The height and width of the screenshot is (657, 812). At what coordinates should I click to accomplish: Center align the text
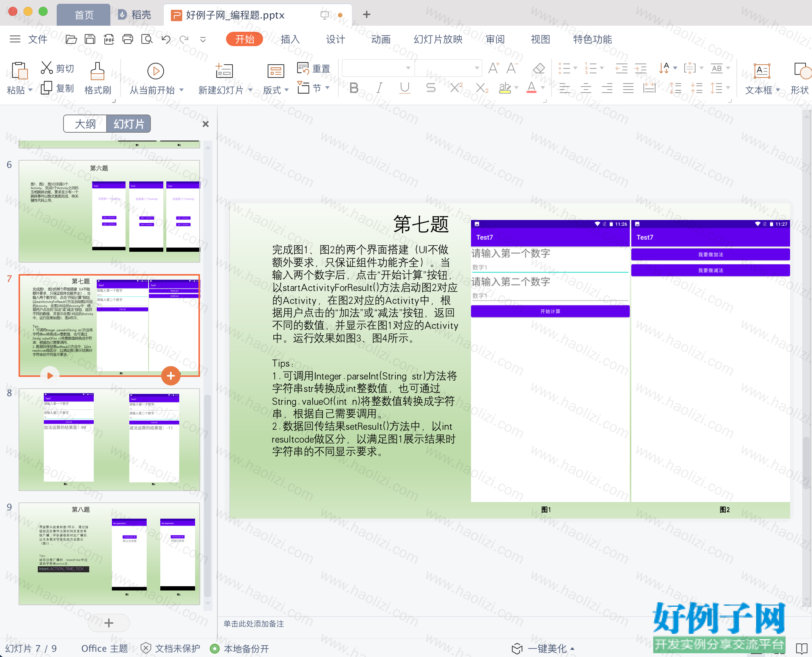point(586,88)
